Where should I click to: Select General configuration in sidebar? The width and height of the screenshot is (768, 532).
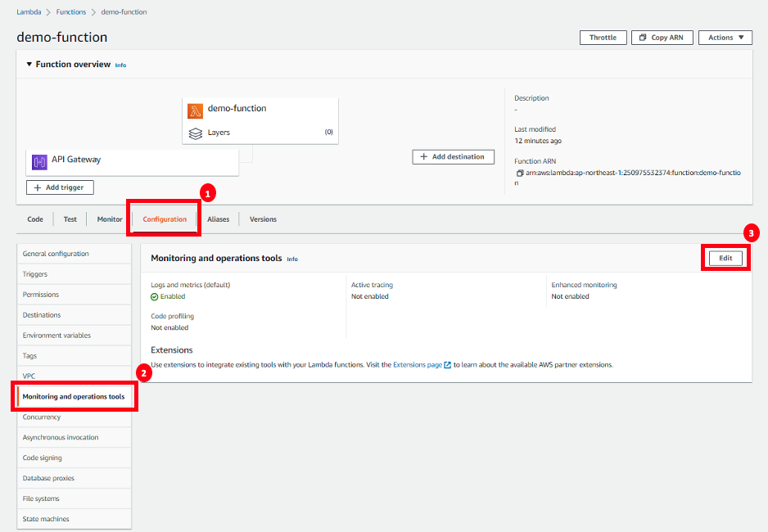[74, 254]
